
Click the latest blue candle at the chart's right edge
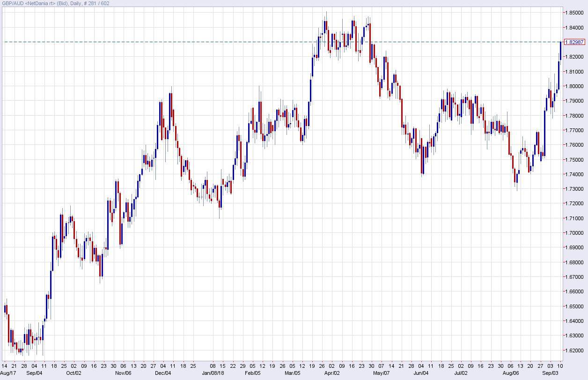(560, 51)
